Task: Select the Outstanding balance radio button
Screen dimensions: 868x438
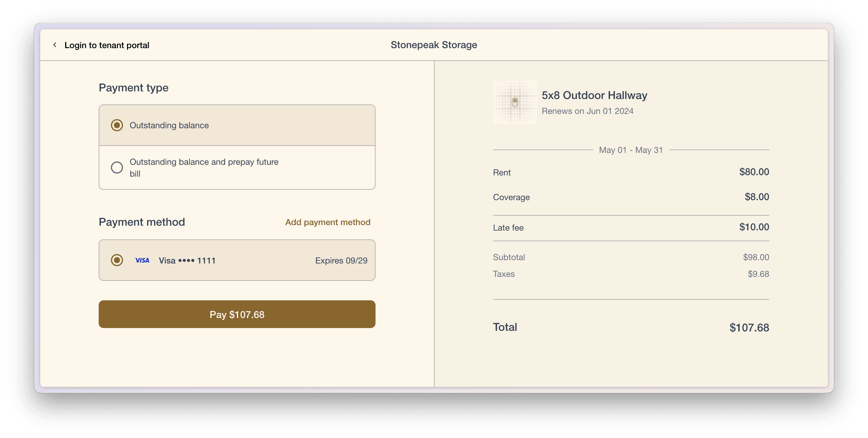Action: (117, 125)
